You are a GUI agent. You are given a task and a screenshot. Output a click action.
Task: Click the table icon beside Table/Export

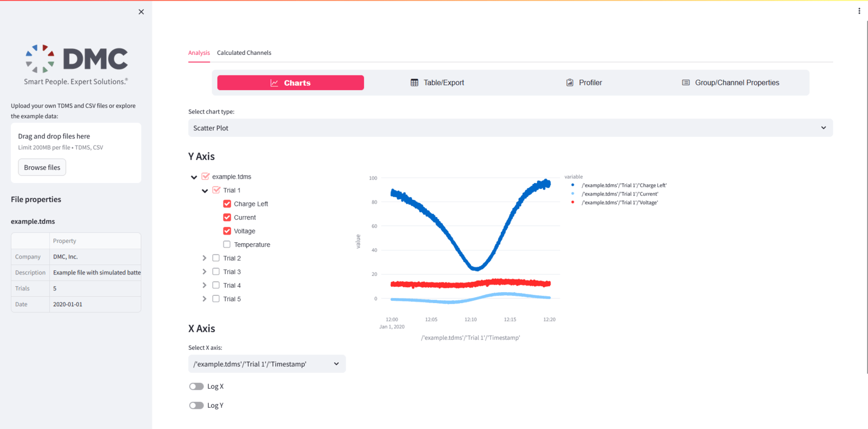[x=414, y=83]
